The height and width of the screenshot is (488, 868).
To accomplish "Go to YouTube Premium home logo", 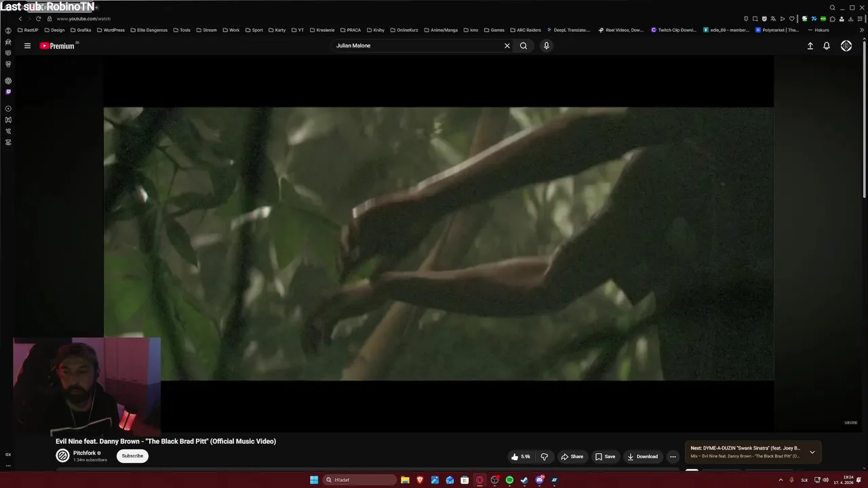I will pyautogui.click(x=57, y=46).
